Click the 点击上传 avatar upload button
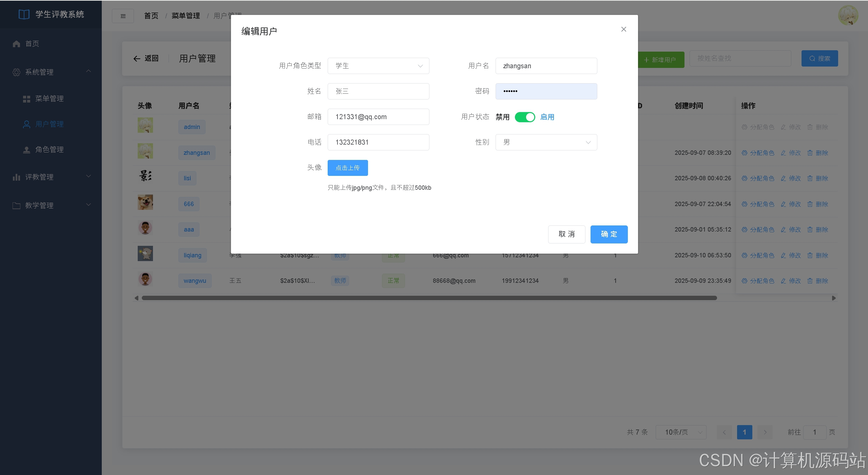 [x=348, y=168]
